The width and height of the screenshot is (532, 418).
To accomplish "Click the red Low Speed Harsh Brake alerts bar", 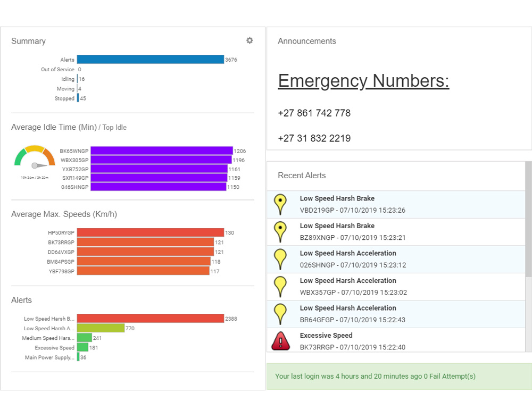I will click(x=150, y=319).
